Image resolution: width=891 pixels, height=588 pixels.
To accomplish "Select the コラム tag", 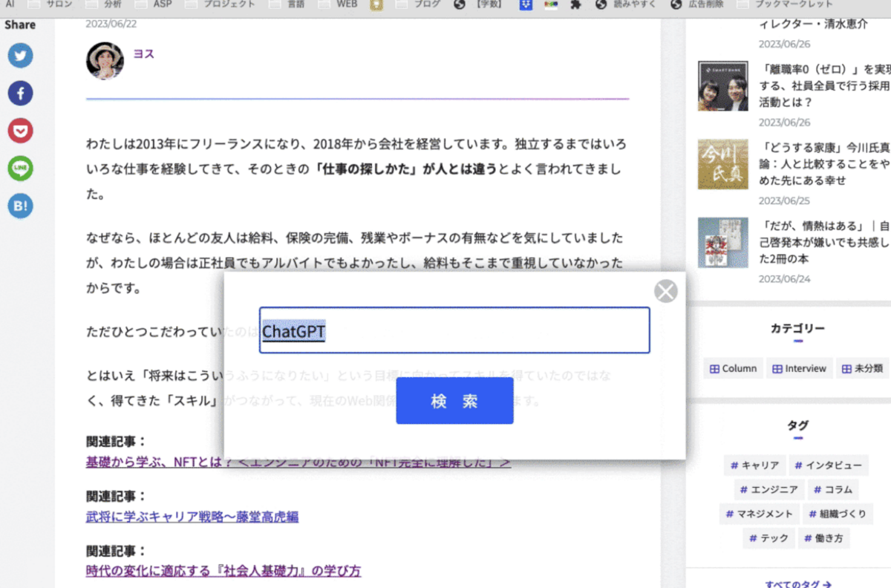I will 832,490.
